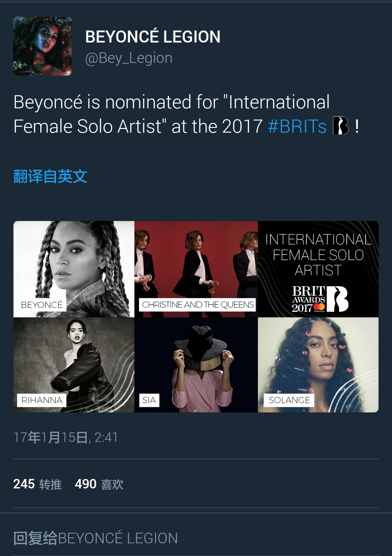Tap the BEYONCÉ LEGION display name
392x556 pixels.
(x=153, y=37)
